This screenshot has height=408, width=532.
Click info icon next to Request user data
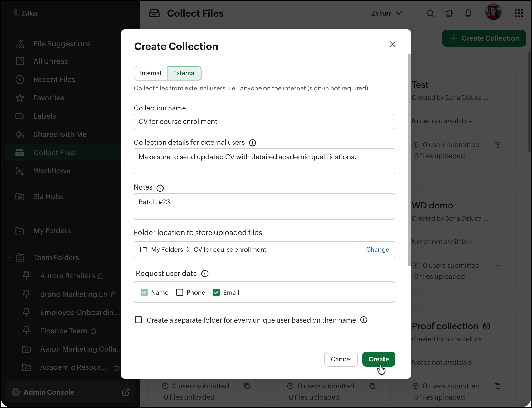(205, 274)
